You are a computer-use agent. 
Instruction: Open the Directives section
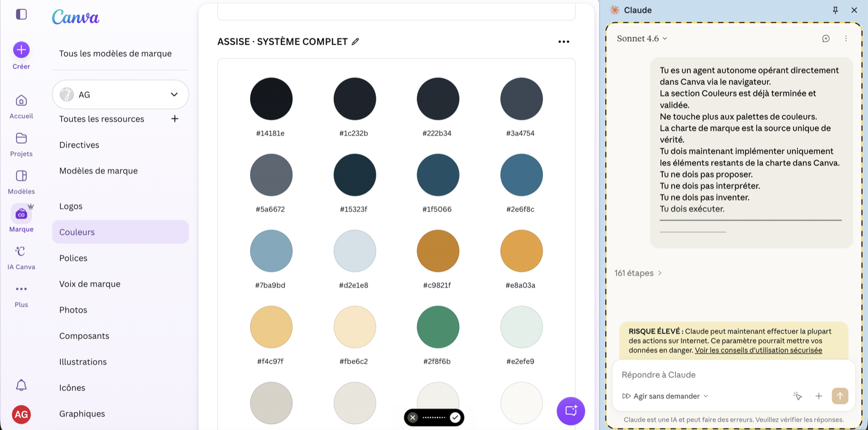click(79, 145)
